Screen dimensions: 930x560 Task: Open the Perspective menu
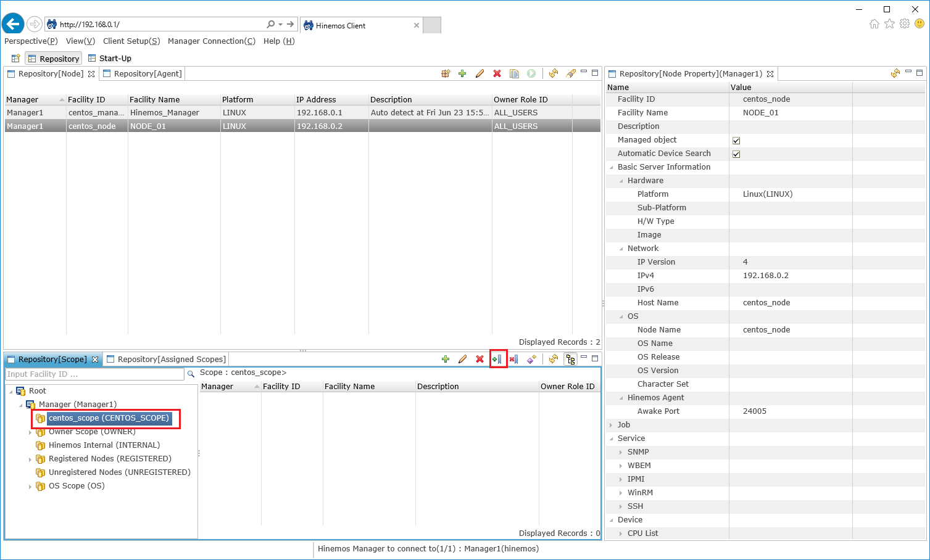pyautogui.click(x=31, y=41)
